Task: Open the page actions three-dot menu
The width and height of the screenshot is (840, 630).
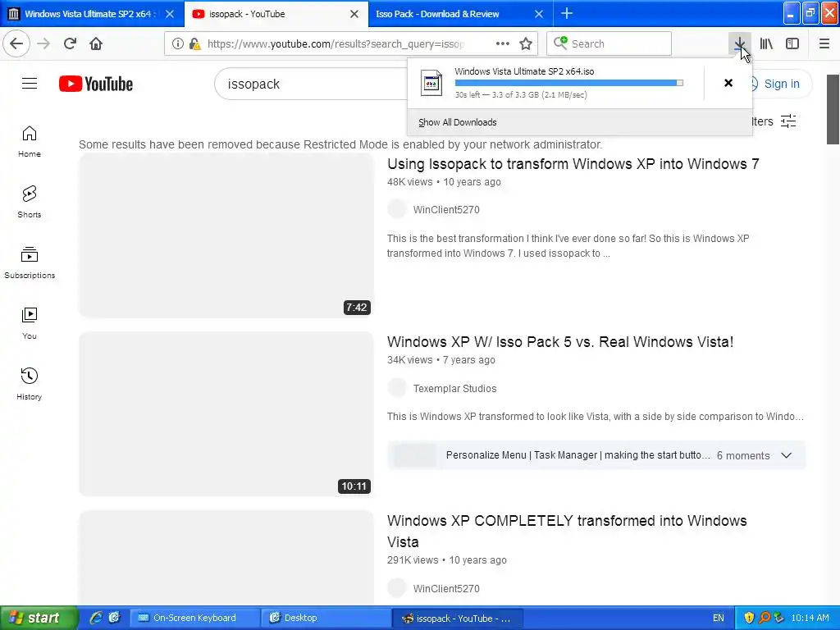Action: (x=503, y=43)
